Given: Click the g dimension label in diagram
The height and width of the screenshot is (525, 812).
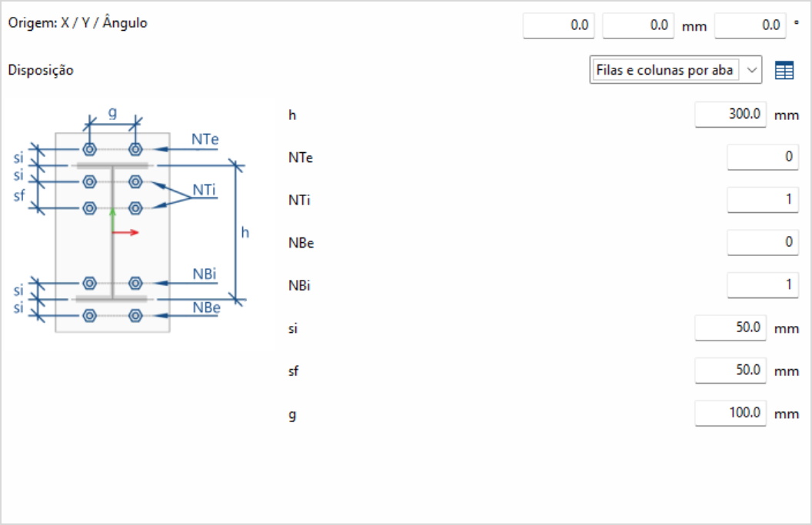Looking at the screenshot, I should pyautogui.click(x=112, y=113).
